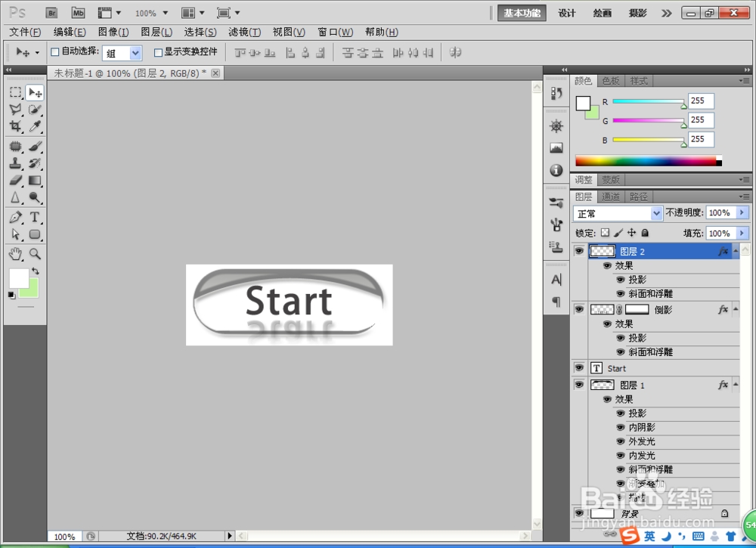Switch to the 路径 tab
The height and width of the screenshot is (548, 756).
tap(638, 197)
